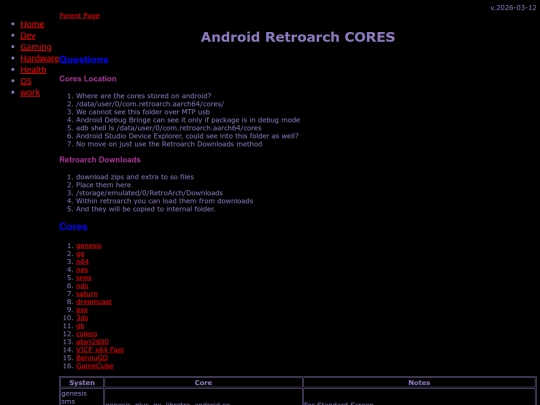Click the Systen table column header
The height and width of the screenshot is (405, 540).
click(x=82, y=383)
